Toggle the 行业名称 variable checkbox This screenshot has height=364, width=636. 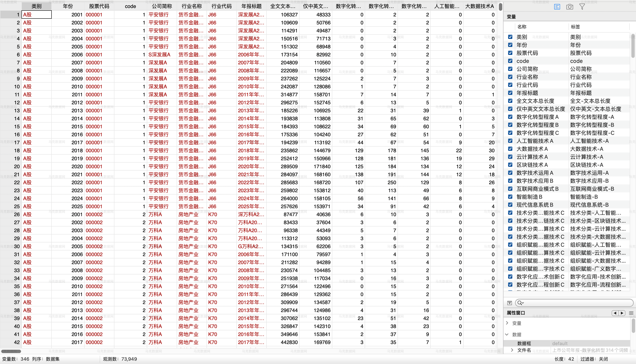click(x=510, y=77)
